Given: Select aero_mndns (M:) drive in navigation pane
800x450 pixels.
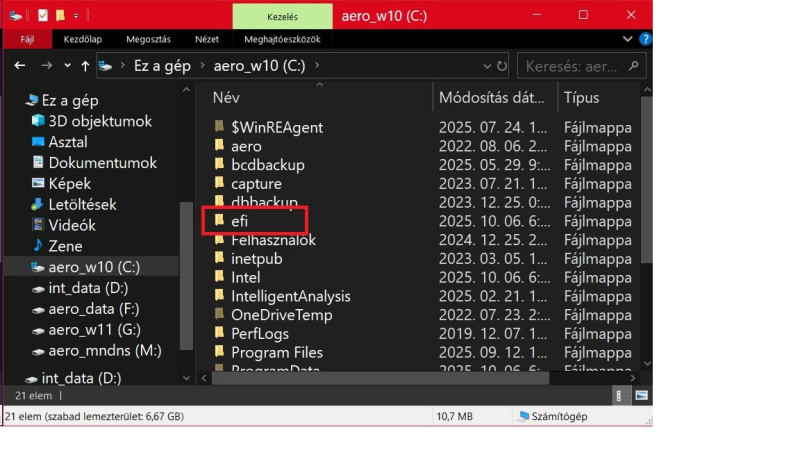Looking at the screenshot, I should click(105, 351).
